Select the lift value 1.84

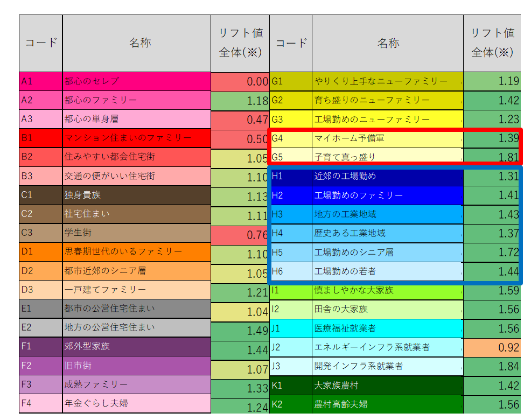(x=492, y=367)
